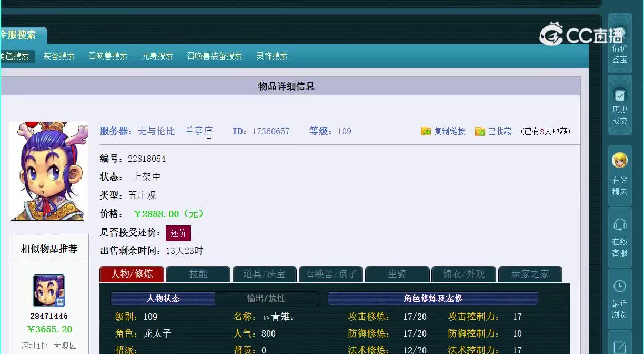Click the 复制链接 folder icon

pyautogui.click(x=426, y=131)
